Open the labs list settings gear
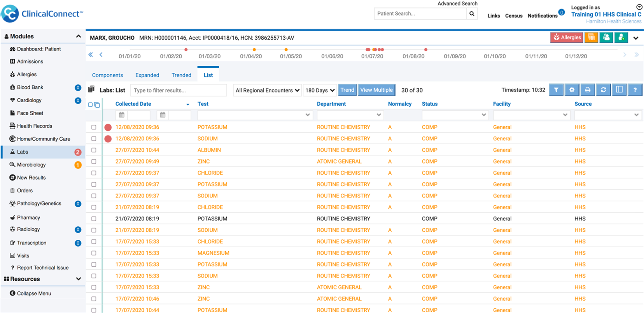 click(x=572, y=90)
